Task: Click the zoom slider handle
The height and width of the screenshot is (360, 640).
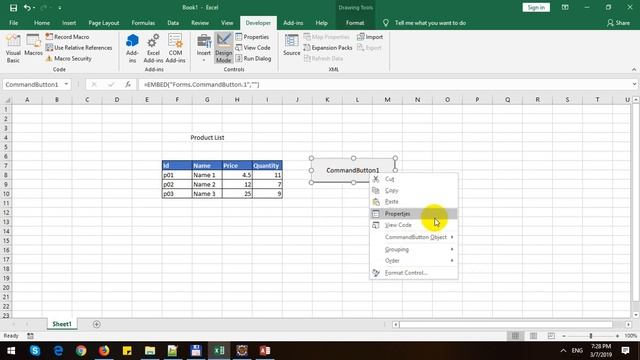Action: pos(591,336)
